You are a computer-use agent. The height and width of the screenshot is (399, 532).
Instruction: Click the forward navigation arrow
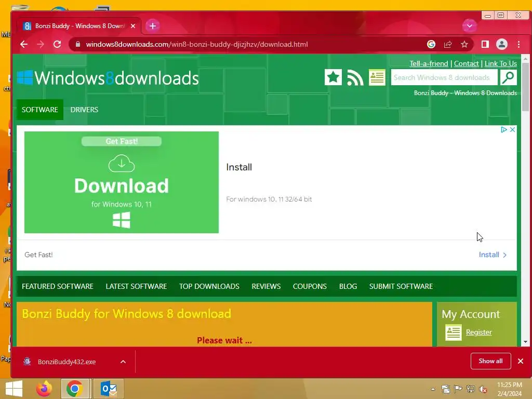41,45
